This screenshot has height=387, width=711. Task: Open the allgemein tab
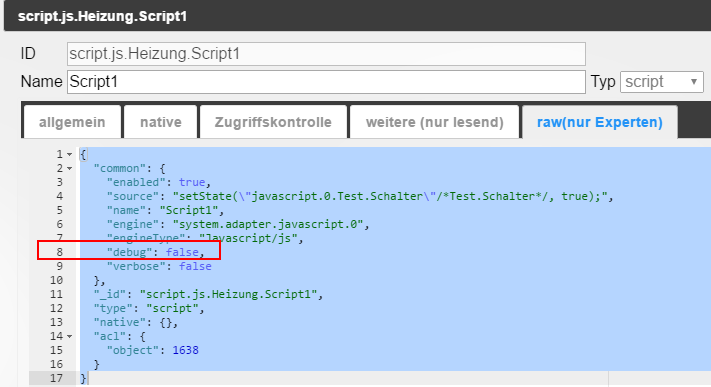click(x=72, y=122)
